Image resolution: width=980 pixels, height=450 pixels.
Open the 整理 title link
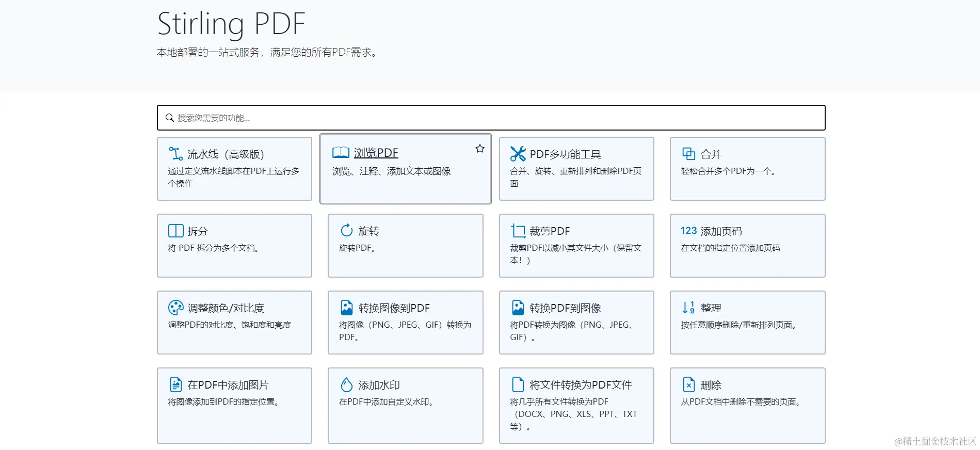coord(711,308)
